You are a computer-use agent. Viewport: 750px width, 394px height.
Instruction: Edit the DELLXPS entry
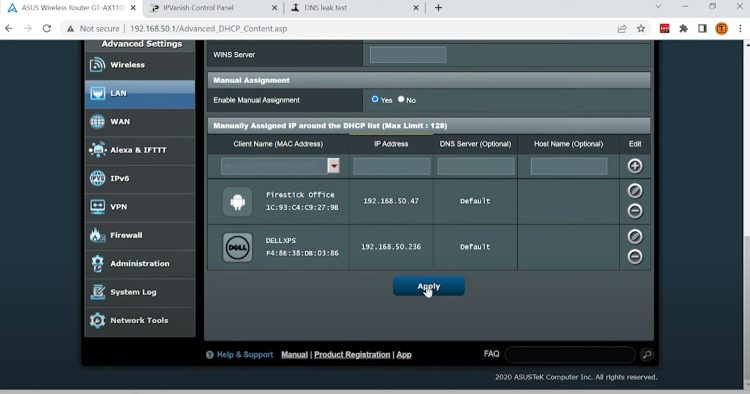click(x=635, y=236)
